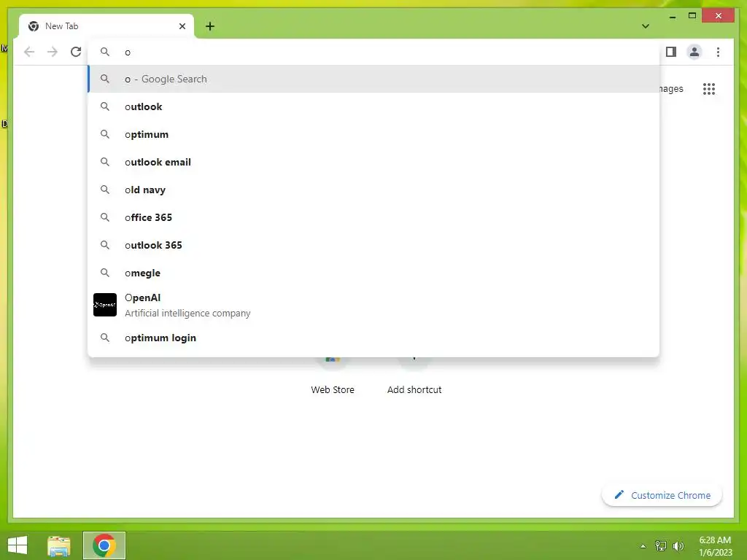
Task: Click the volume speaker tray icon
Action: pyautogui.click(x=678, y=545)
